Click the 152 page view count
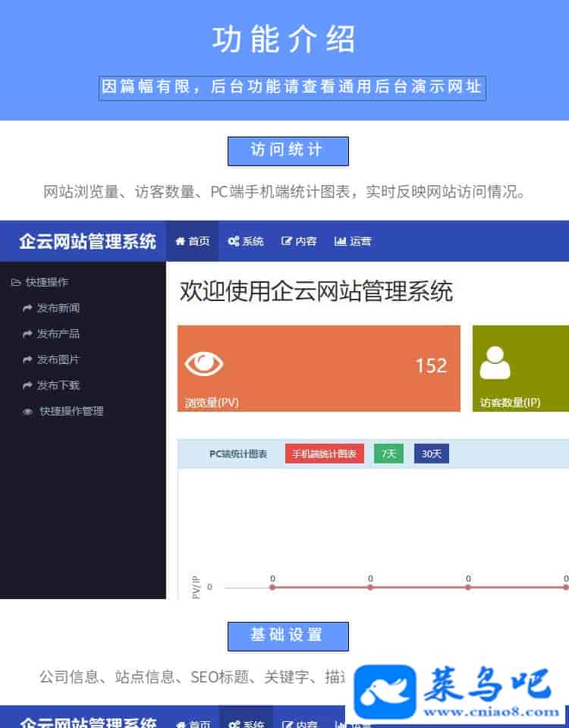The width and height of the screenshot is (569, 728). (431, 366)
